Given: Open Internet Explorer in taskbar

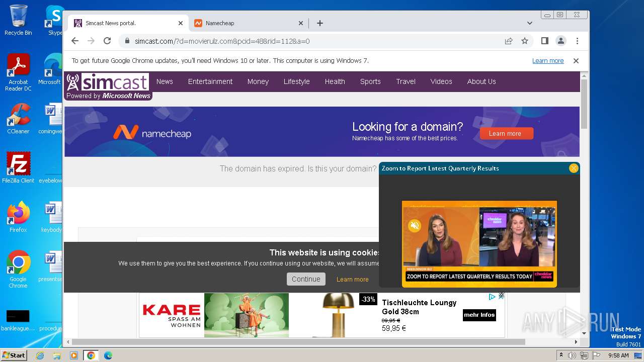Looking at the screenshot, I should point(40,355).
